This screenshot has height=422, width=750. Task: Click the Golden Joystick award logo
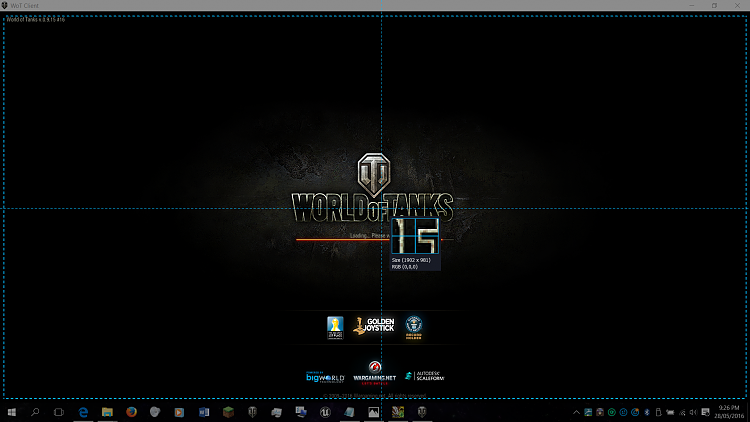374,326
